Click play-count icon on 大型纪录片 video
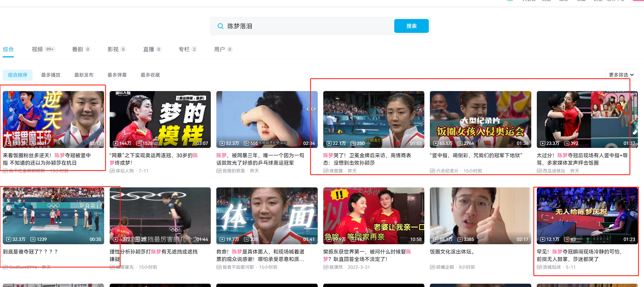644x287 pixels. point(436,143)
